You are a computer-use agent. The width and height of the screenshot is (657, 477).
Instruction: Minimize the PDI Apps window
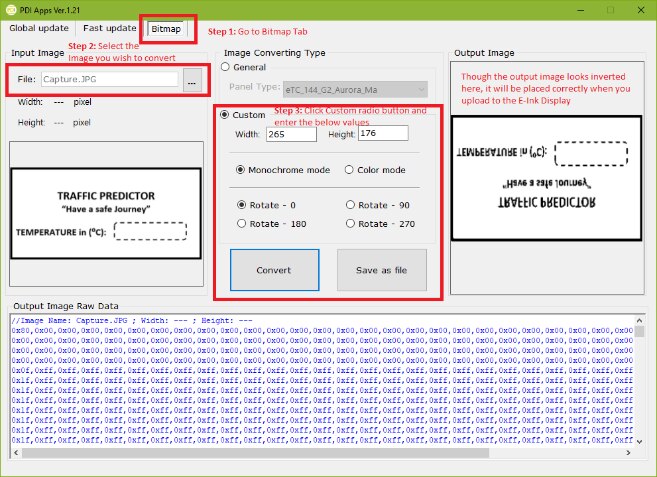581,10
